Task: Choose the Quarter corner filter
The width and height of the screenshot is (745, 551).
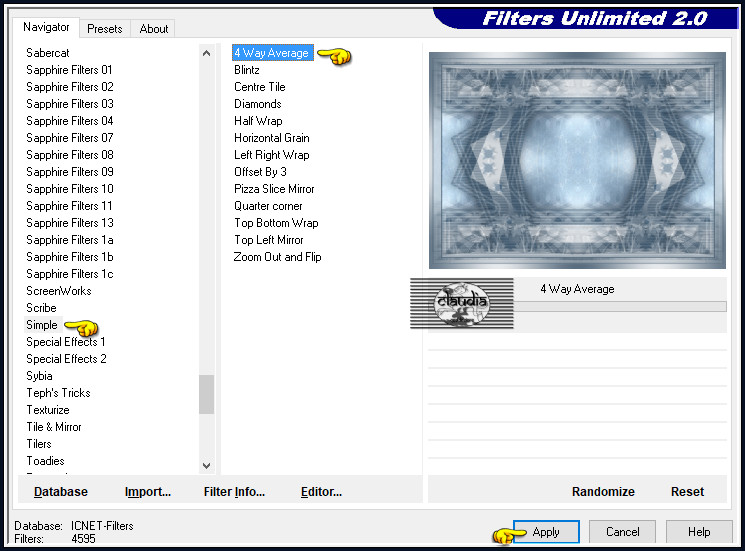Action: (268, 206)
